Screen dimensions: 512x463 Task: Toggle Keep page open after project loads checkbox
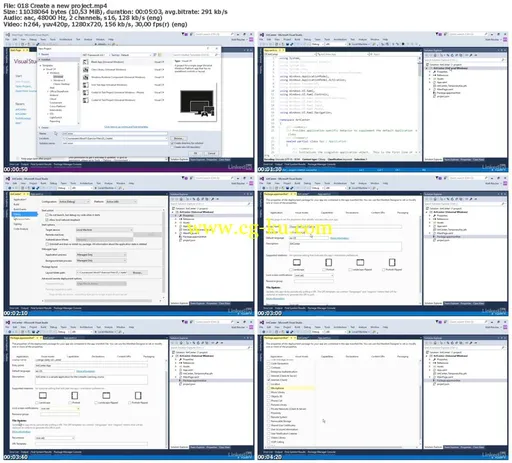point(18,159)
